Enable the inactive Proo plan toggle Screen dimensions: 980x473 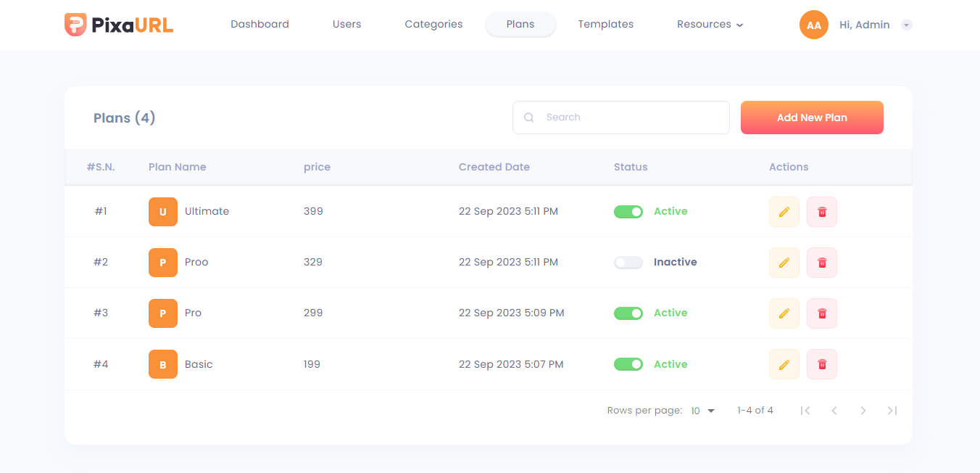(x=628, y=263)
